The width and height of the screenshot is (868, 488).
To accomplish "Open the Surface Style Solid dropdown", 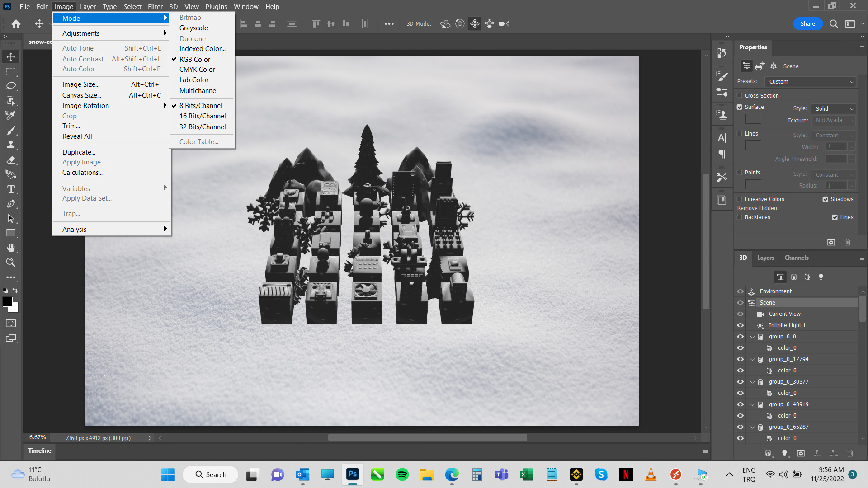I will click(834, 109).
